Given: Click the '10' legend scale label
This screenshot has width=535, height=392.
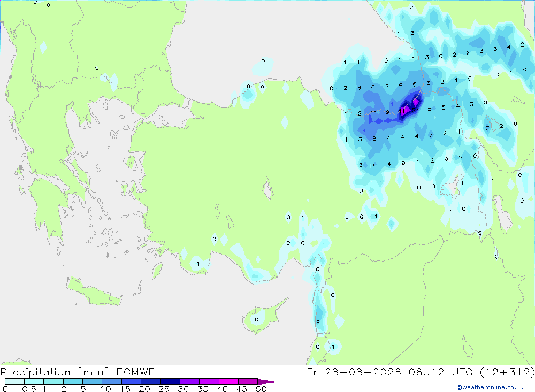Looking at the screenshot, I should pyautogui.click(x=105, y=389).
